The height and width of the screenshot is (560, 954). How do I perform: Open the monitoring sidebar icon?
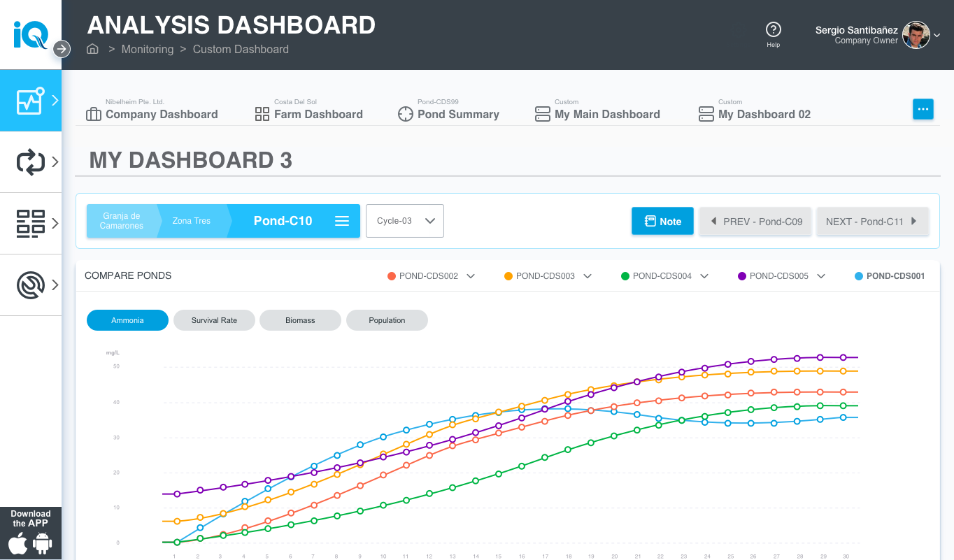pos(31,101)
